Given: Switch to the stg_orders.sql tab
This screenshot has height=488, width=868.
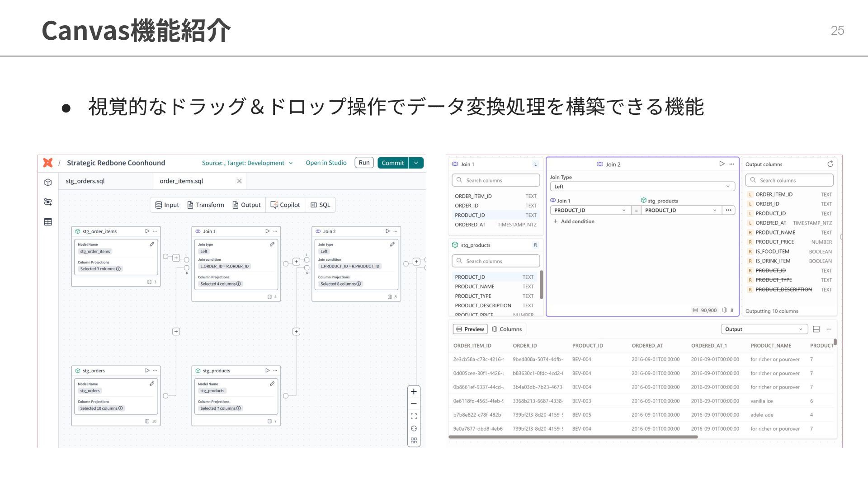Looking at the screenshot, I should pos(85,181).
